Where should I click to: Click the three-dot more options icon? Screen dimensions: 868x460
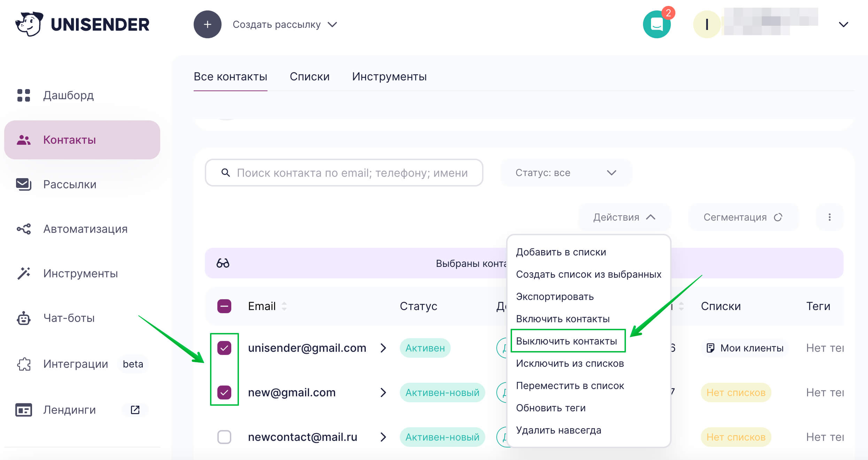point(829,217)
